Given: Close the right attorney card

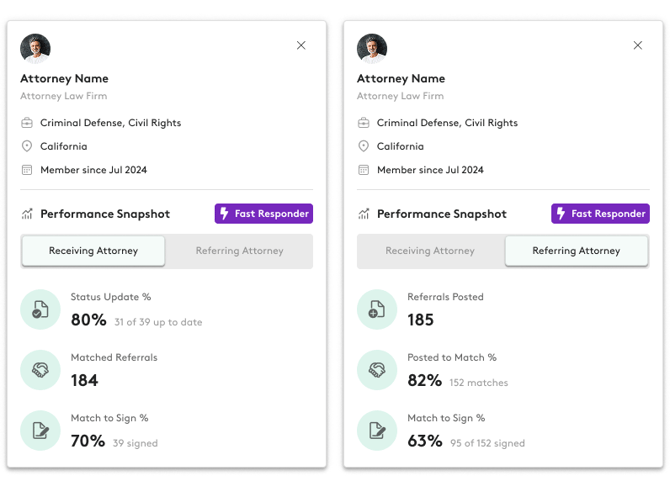Looking at the screenshot, I should [638, 45].
